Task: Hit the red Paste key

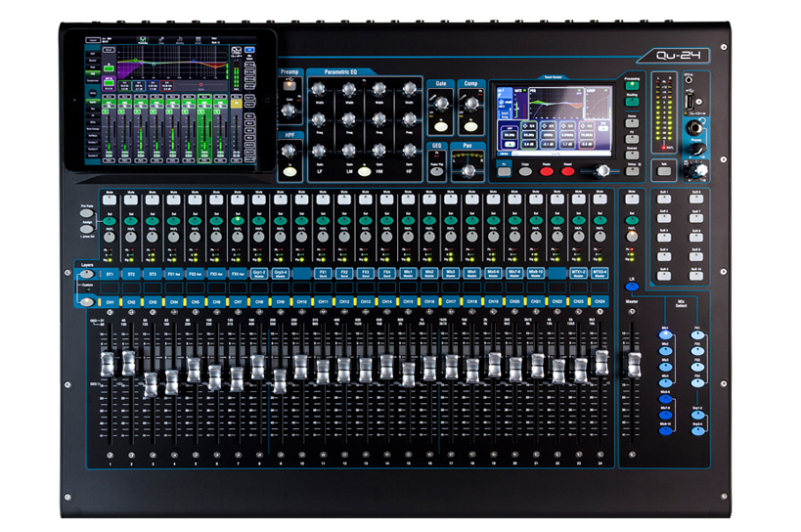Action: 547,171
